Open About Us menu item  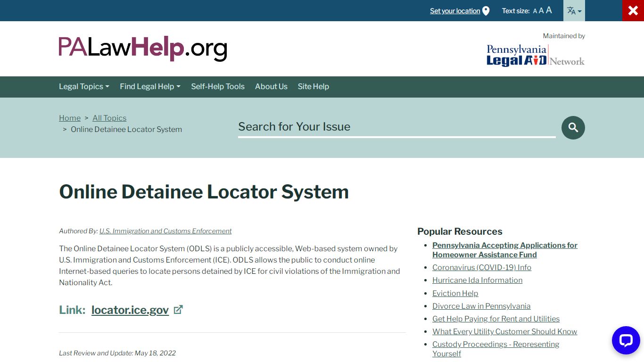point(271,86)
